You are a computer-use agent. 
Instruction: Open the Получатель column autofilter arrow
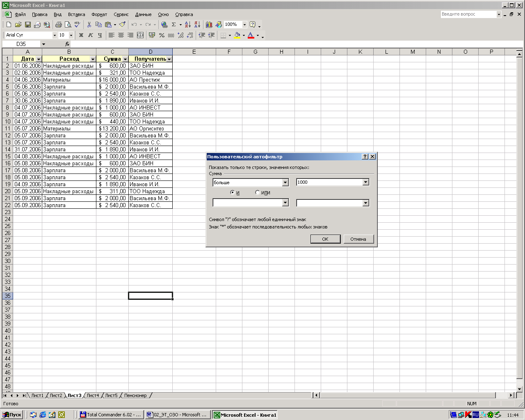point(169,59)
